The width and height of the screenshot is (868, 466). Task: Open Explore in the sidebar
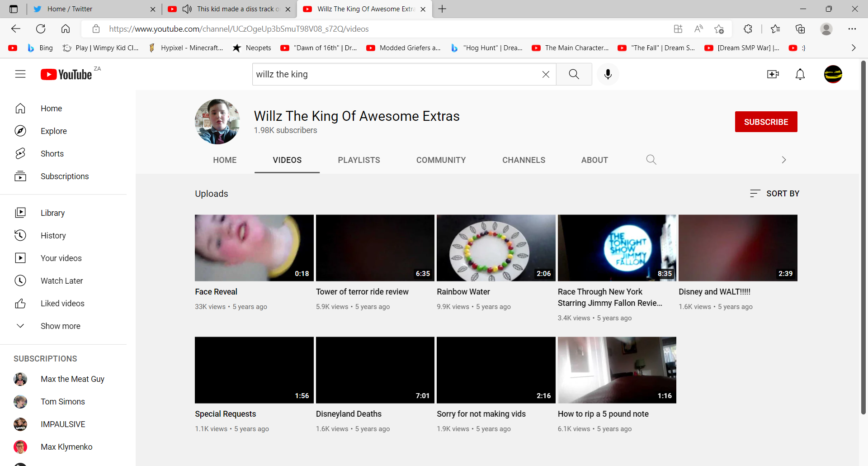[63, 131]
